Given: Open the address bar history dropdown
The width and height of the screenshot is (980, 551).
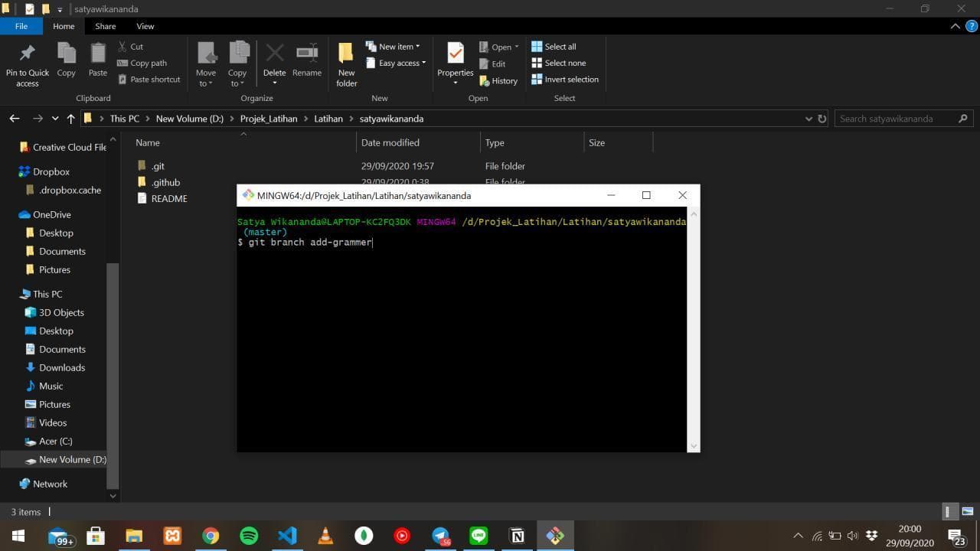Looking at the screenshot, I should (808, 119).
